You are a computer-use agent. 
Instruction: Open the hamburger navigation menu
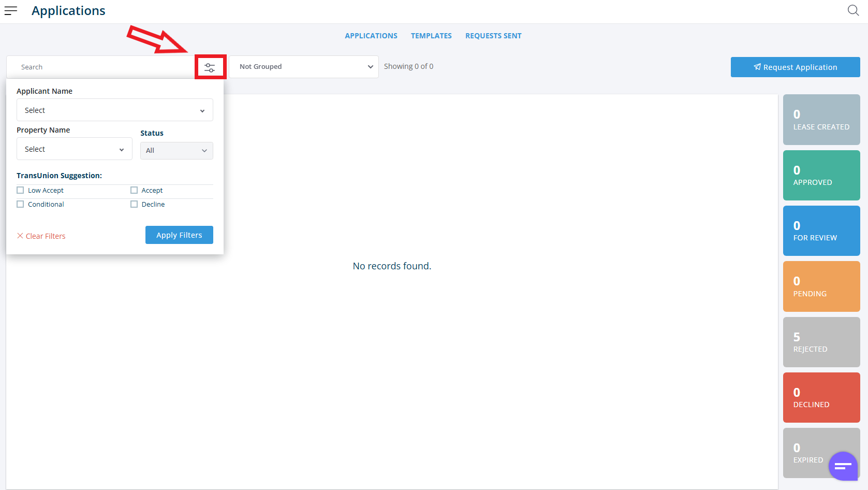tap(11, 11)
